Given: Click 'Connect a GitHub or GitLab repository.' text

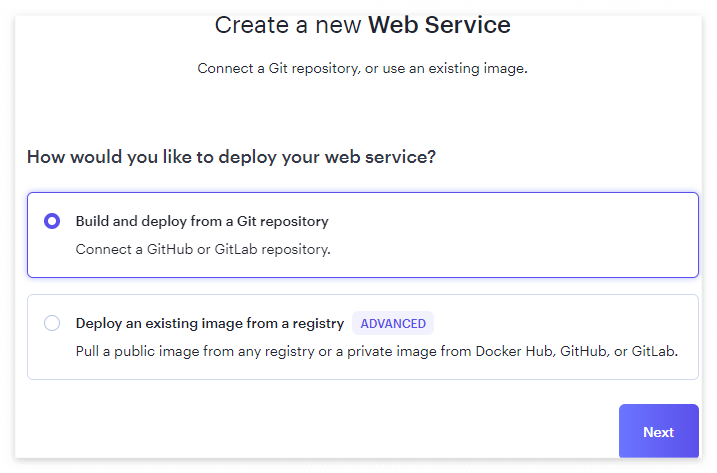Looking at the screenshot, I should coord(203,249).
